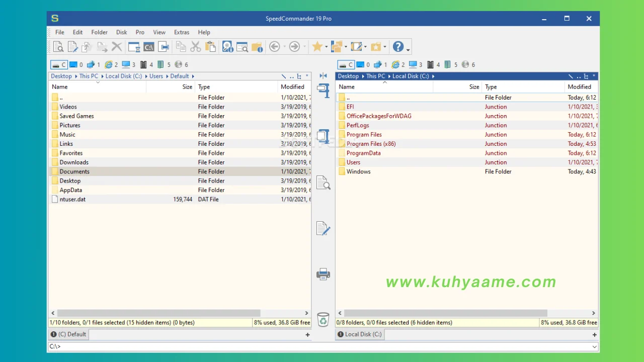Click the Edit file toolbar icon
The height and width of the screenshot is (362, 644).
coord(73,47)
